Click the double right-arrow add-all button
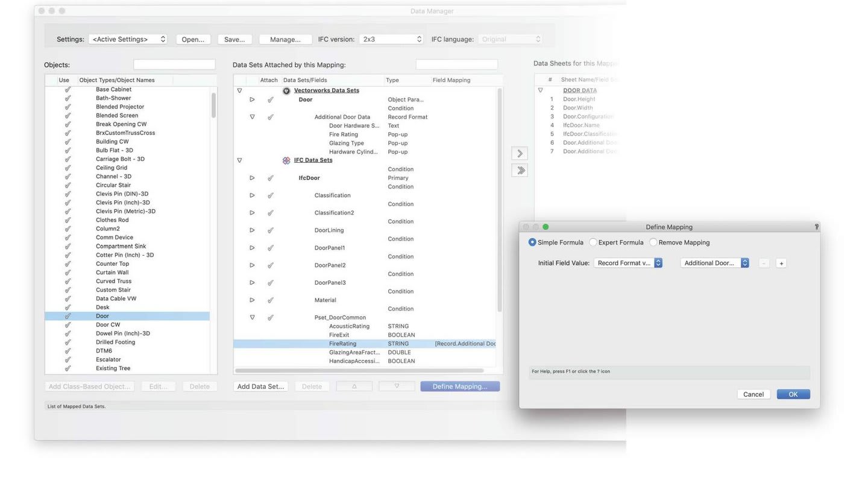Screen dimensions: 868x504 [x=519, y=171]
